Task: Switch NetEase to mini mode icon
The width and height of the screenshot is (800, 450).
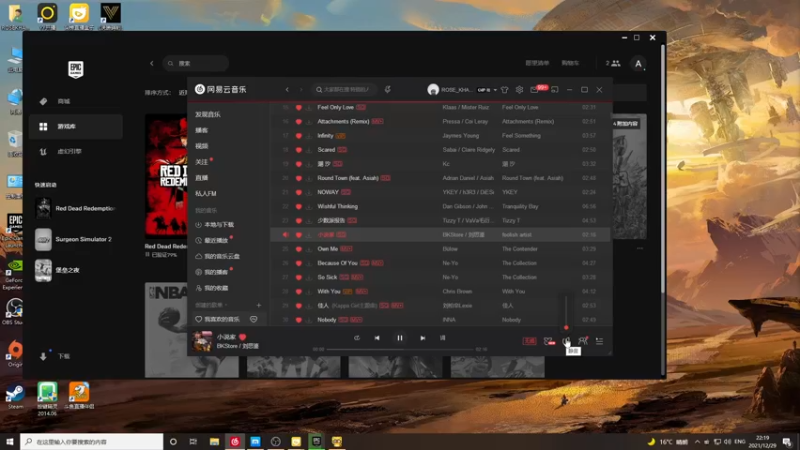Action: pos(555,90)
